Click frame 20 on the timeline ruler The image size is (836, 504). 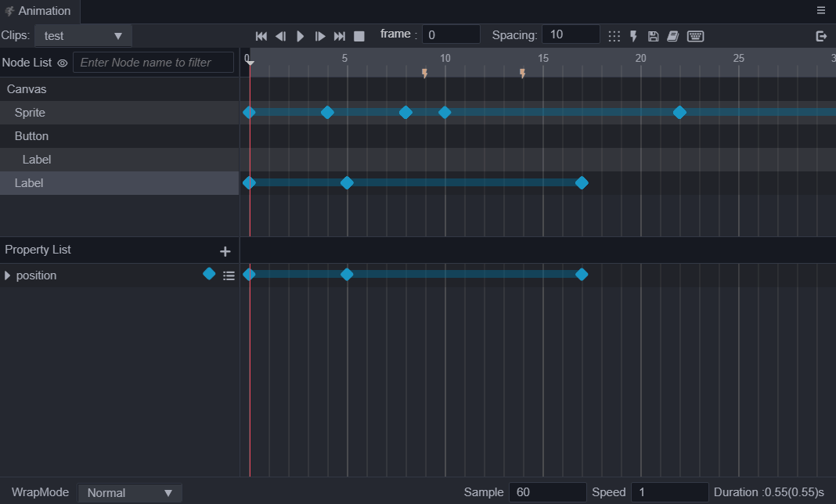click(x=640, y=58)
